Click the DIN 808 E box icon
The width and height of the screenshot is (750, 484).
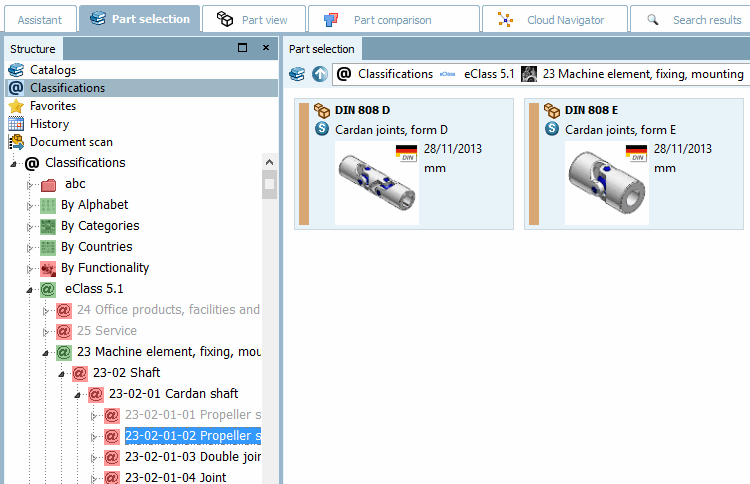[552, 110]
